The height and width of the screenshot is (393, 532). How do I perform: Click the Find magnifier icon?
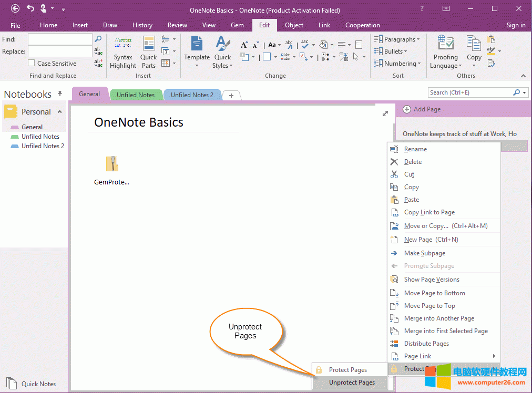point(98,39)
